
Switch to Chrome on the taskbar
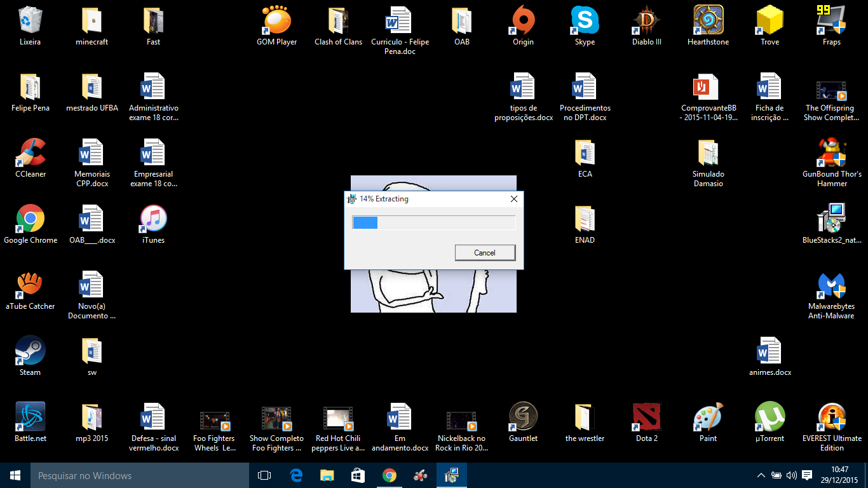point(389,475)
